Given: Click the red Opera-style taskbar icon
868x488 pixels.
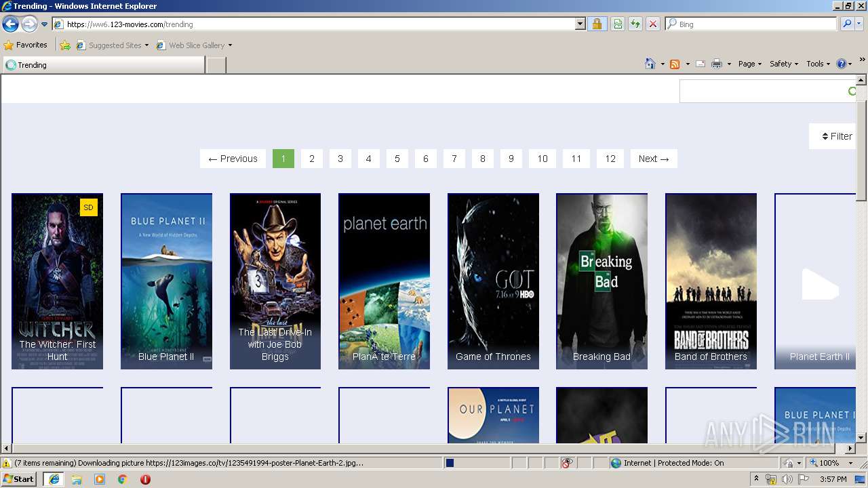Looking at the screenshot, I should (x=145, y=479).
